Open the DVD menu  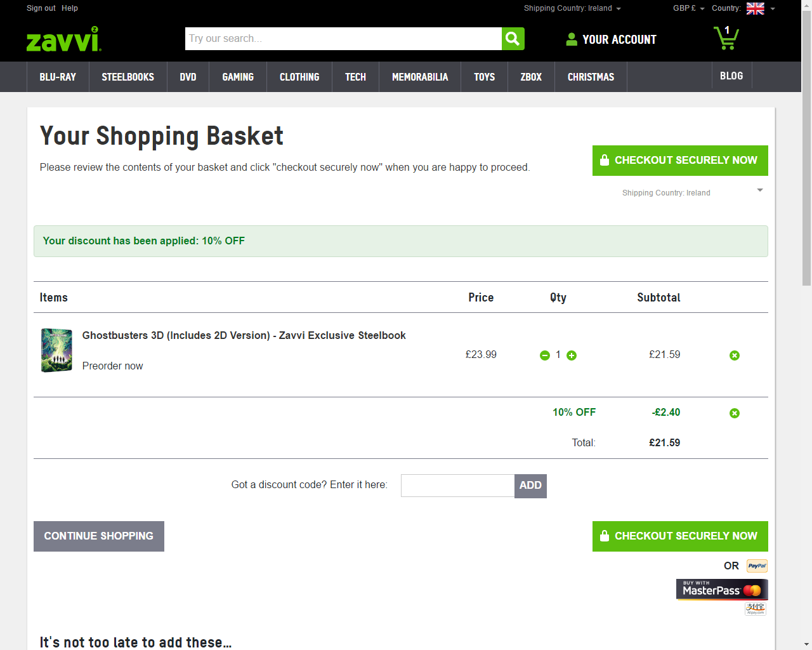[188, 77]
